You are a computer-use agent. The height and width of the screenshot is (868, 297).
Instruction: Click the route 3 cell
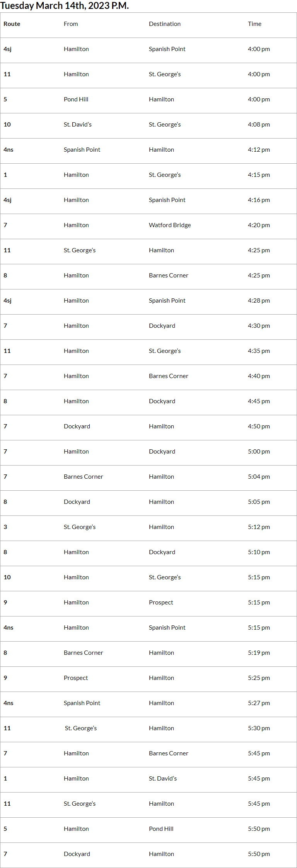pos(5,527)
